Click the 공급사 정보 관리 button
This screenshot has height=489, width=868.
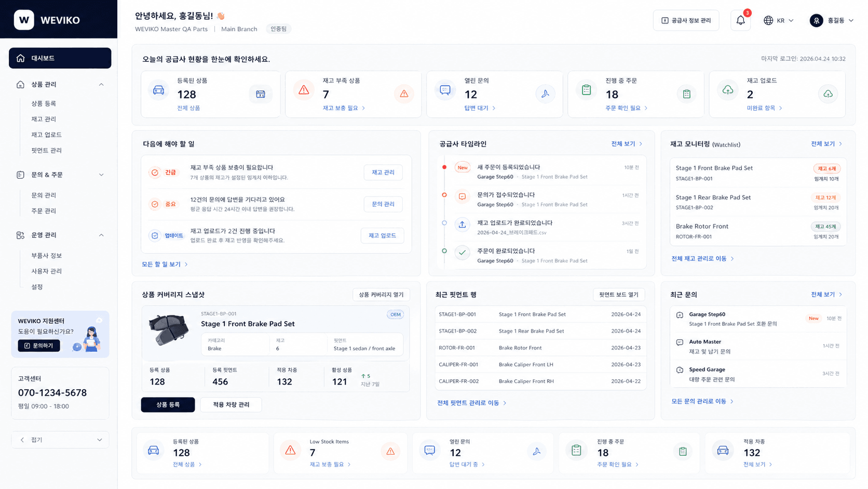pyautogui.click(x=686, y=20)
